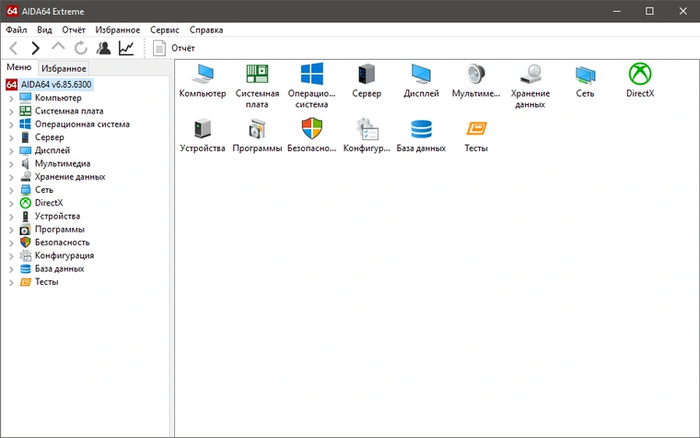The height and width of the screenshot is (438, 700).
Task: Select Хранение данных in the sidebar tree
Action: click(70, 177)
